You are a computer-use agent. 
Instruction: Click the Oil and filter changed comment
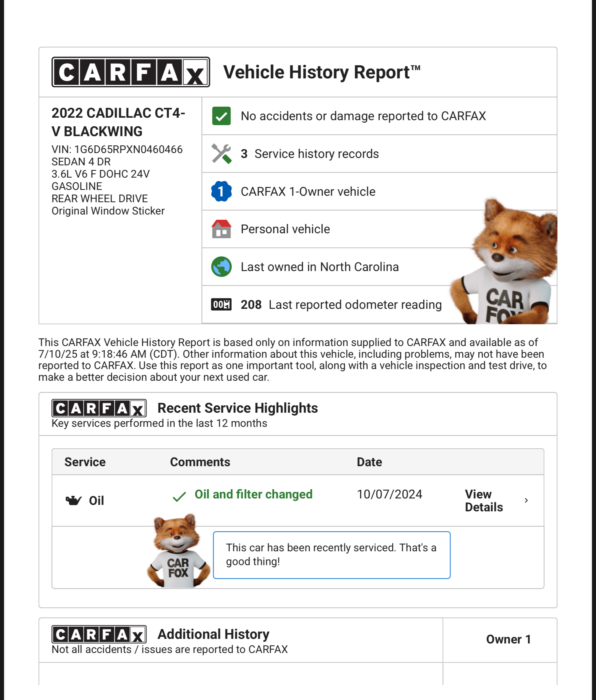[253, 494]
